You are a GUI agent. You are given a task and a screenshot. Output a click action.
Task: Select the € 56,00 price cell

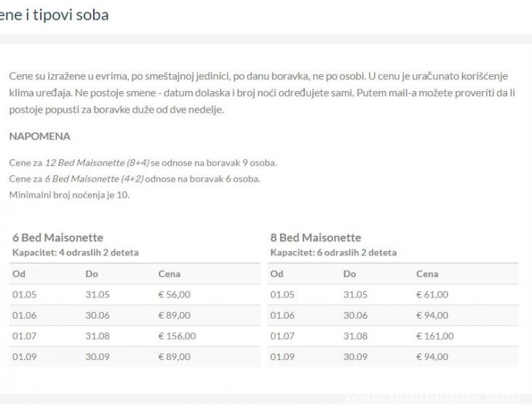174,295
